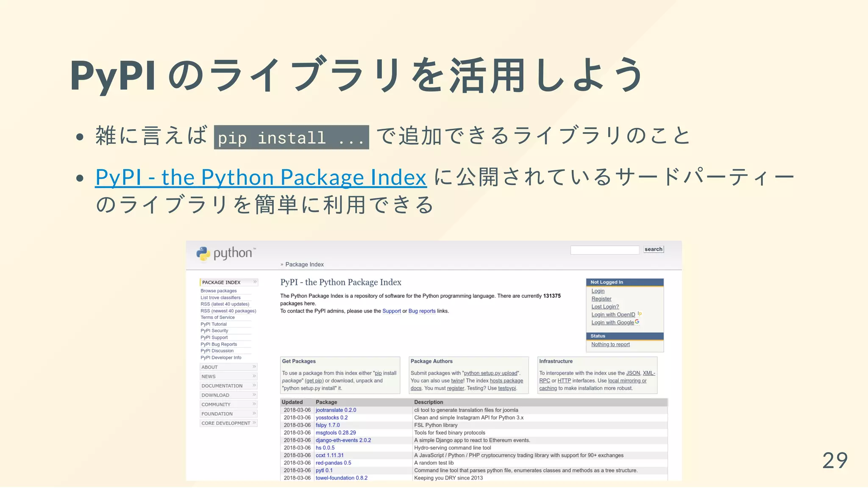Click the Login link

coord(598,291)
